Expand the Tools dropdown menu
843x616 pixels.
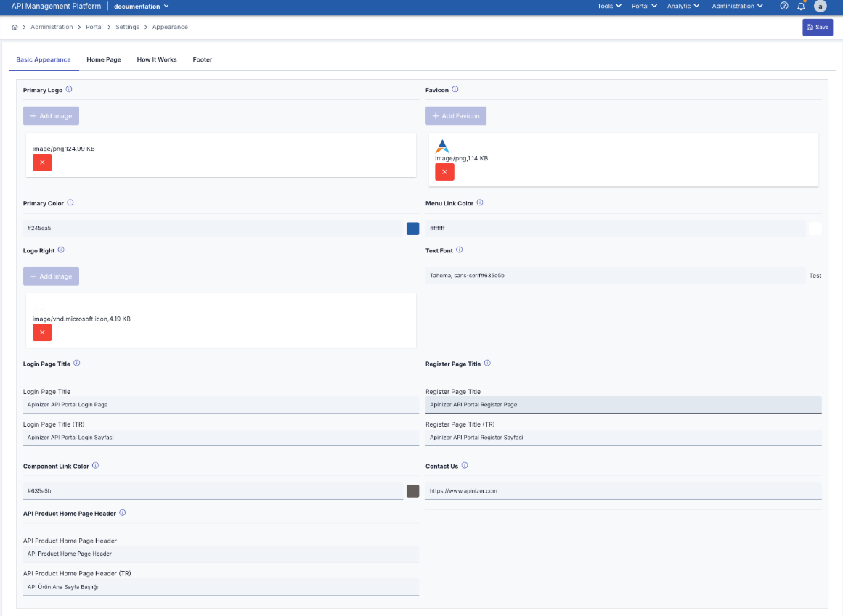[609, 6]
